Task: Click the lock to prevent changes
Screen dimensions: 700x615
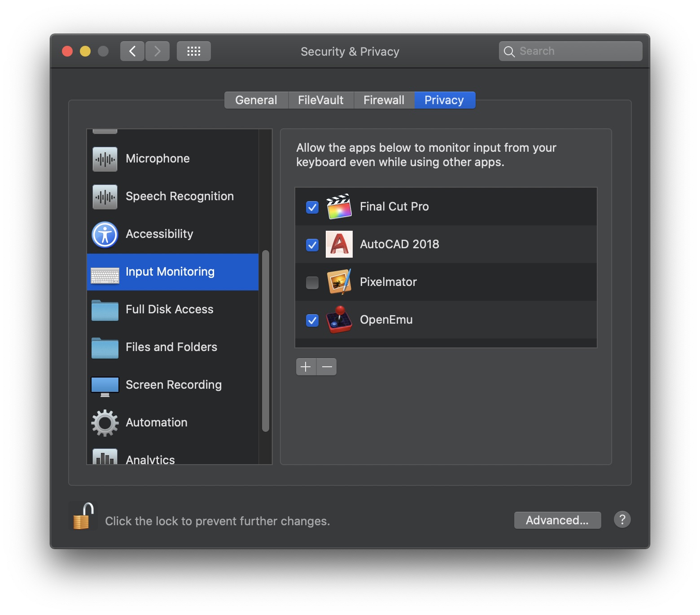Action: point(83,517)
